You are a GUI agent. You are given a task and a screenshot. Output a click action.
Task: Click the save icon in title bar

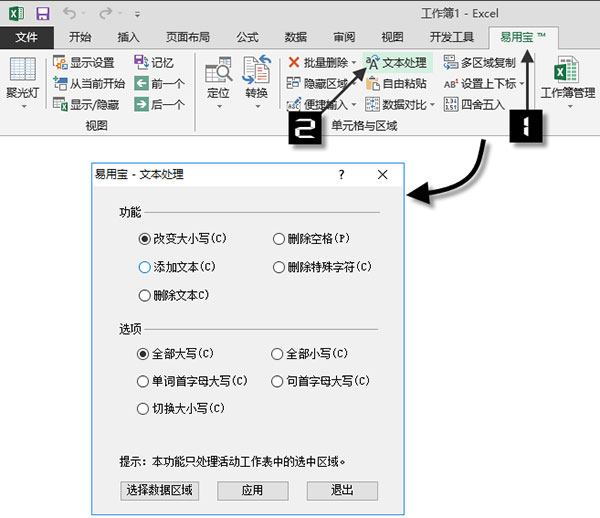coord(43,14)
